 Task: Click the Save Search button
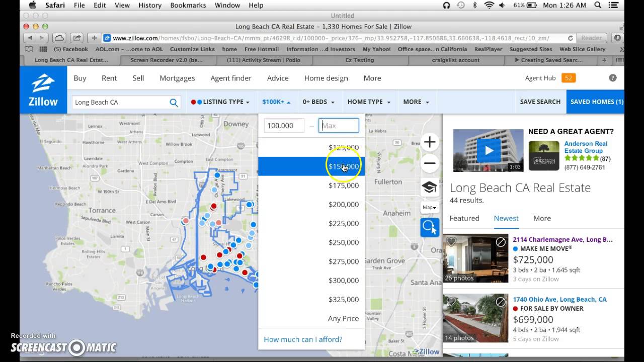click(540, 102)
